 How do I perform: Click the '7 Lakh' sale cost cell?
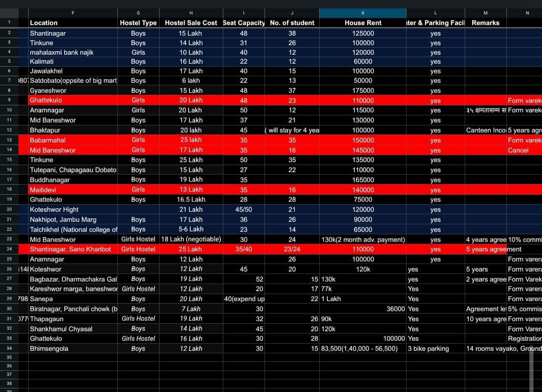pos(191,309)
